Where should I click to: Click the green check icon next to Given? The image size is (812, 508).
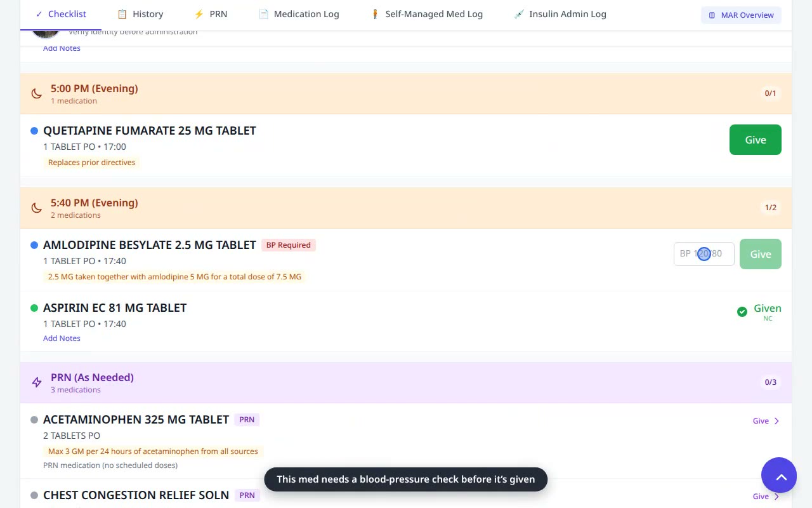(742, 312)
